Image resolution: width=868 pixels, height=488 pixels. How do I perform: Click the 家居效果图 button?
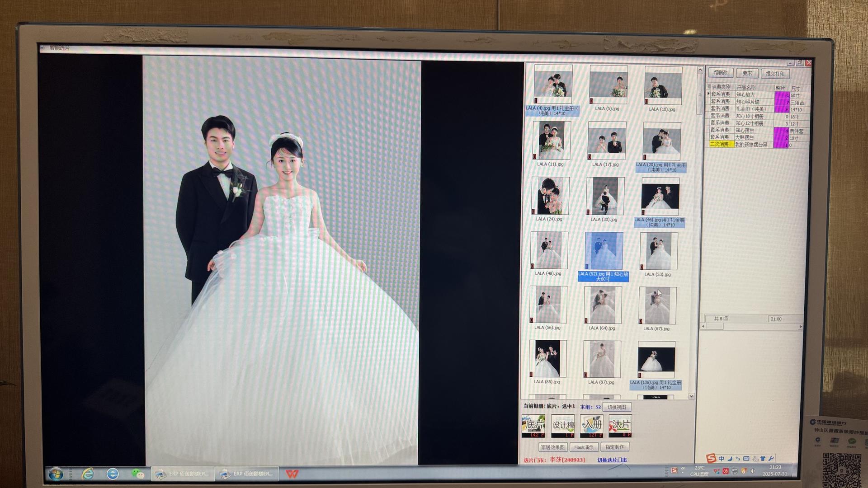pyautogui.click(x=552, y=447)
